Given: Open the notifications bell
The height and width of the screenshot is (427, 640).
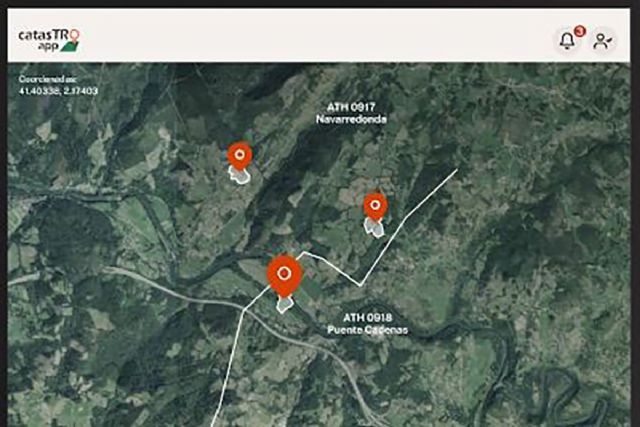Looking at the screenshot, I should point(567,40).
